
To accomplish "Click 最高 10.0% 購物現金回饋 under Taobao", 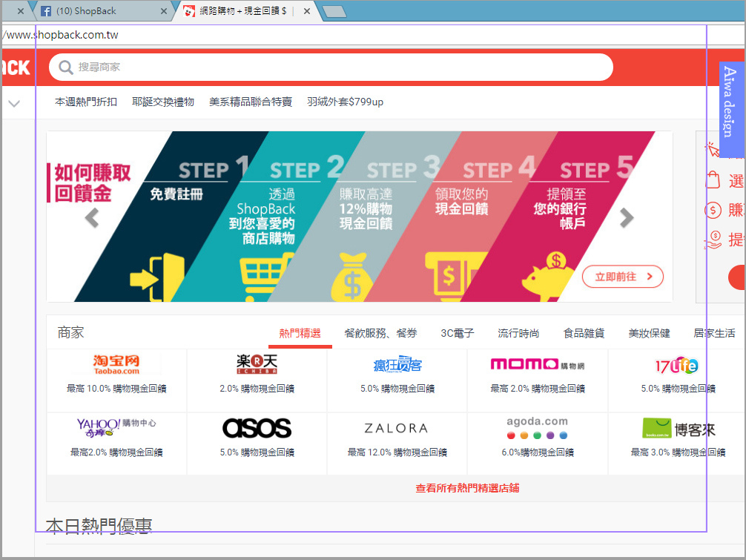I will click(x=116, y=389).
